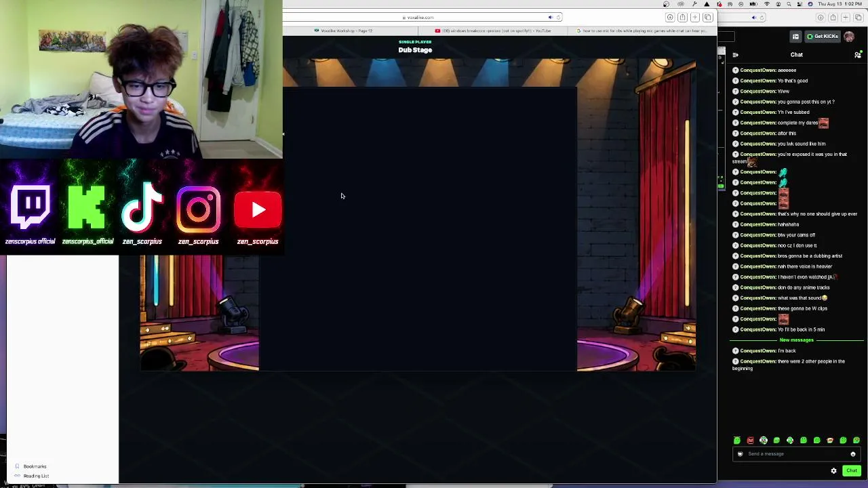The image size is (868, 488).
Task: Switch to the windows breakcore YouTube tab
Action: (x=492, y=30)
